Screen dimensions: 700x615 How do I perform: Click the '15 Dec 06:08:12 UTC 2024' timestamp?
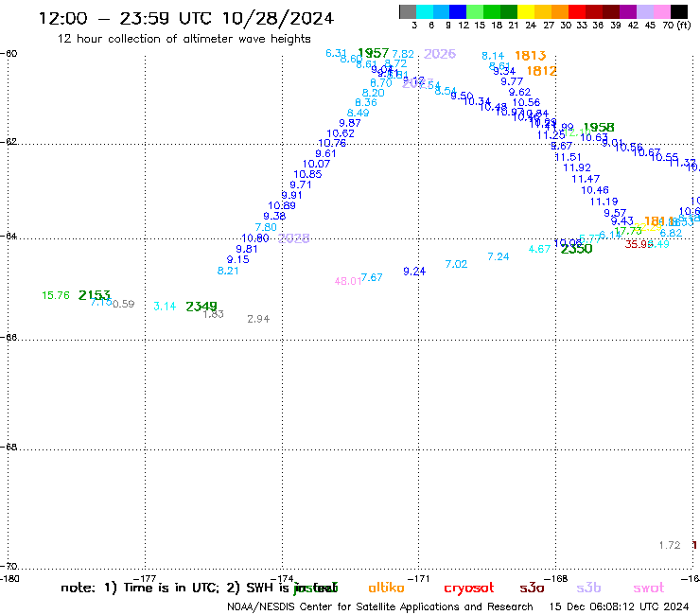click(x=619, y=606)
